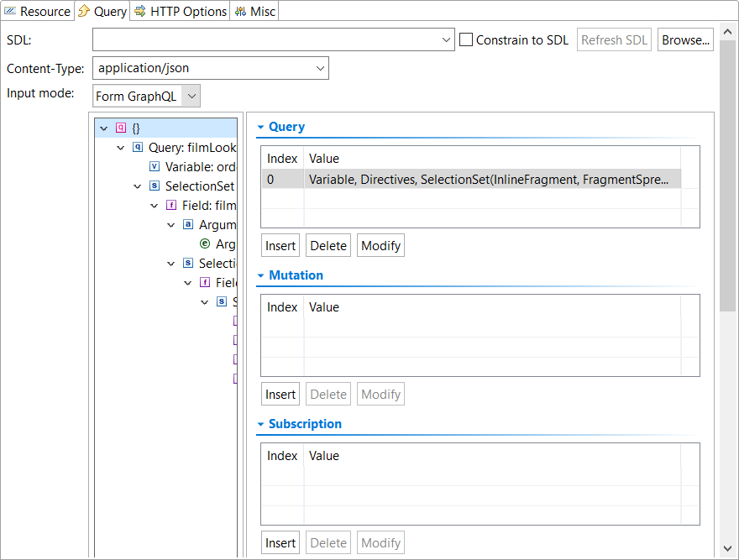This screenshot has height=560, width=739.
Task: Click the pink root query document icon
Action: coord(121,128)
